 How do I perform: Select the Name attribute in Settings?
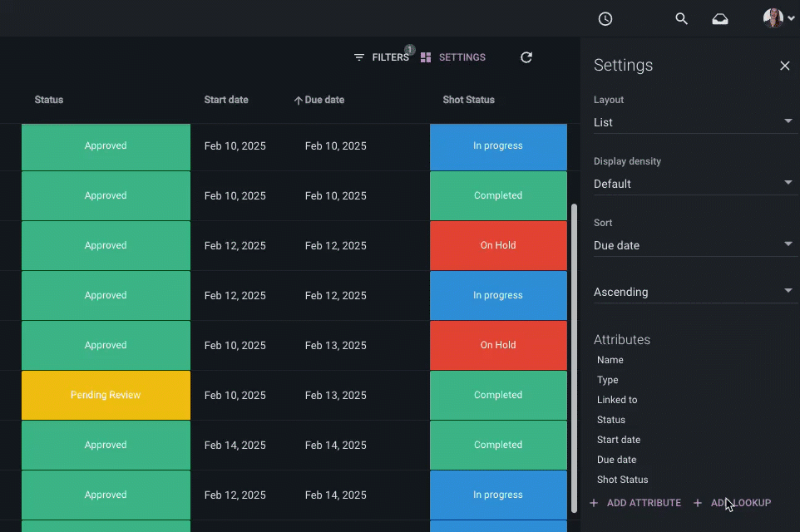click(610, 360)
